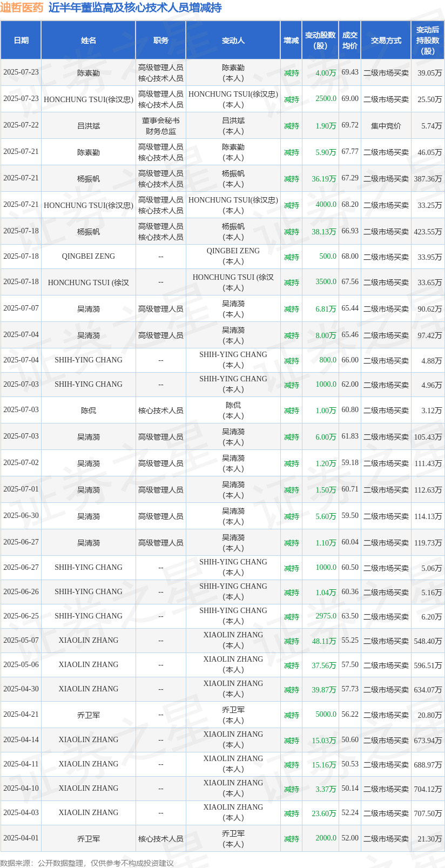
Task: Click the share change value 2975.0
Action: point(326,616)
